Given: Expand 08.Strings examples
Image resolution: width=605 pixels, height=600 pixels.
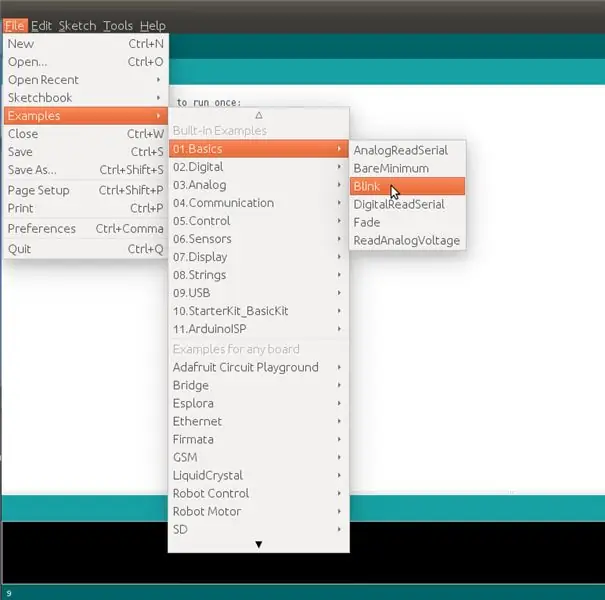Looking at the screenshot, I should pos(259,275).
